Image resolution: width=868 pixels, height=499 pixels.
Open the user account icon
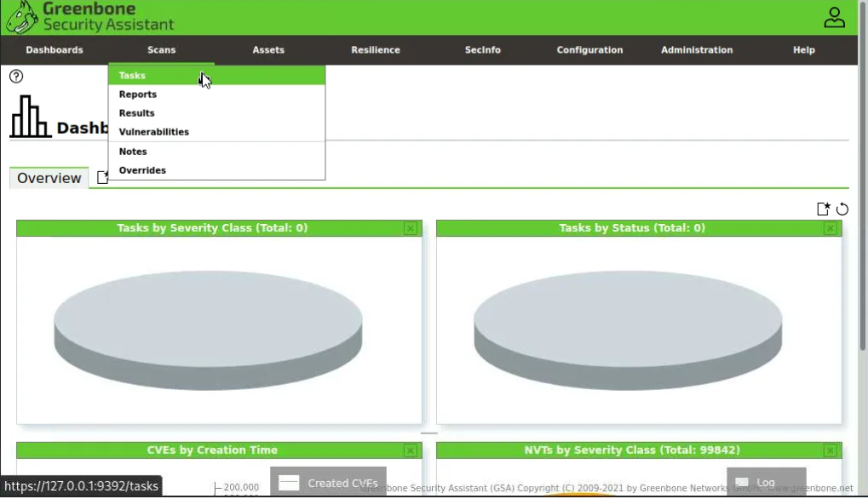(x=834, y=17)
